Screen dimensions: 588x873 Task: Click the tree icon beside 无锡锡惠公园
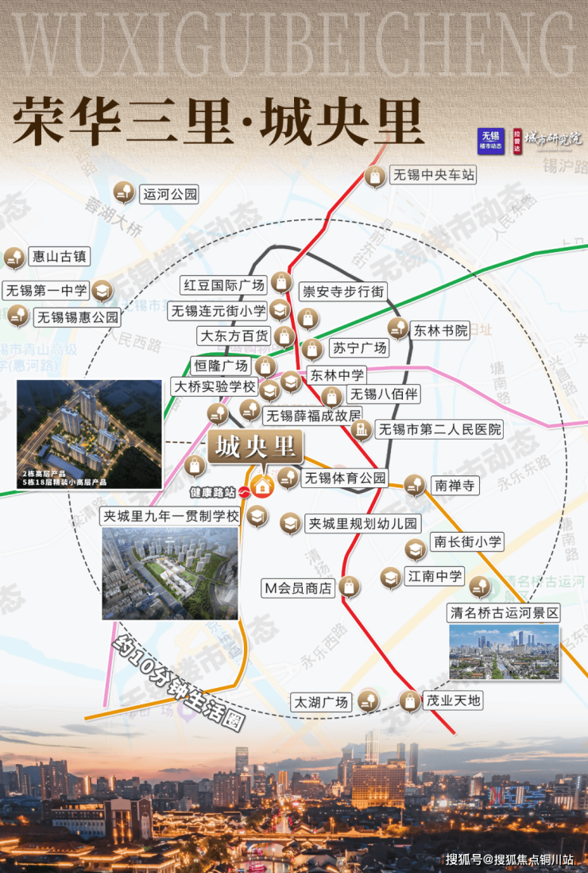(18, 315)
